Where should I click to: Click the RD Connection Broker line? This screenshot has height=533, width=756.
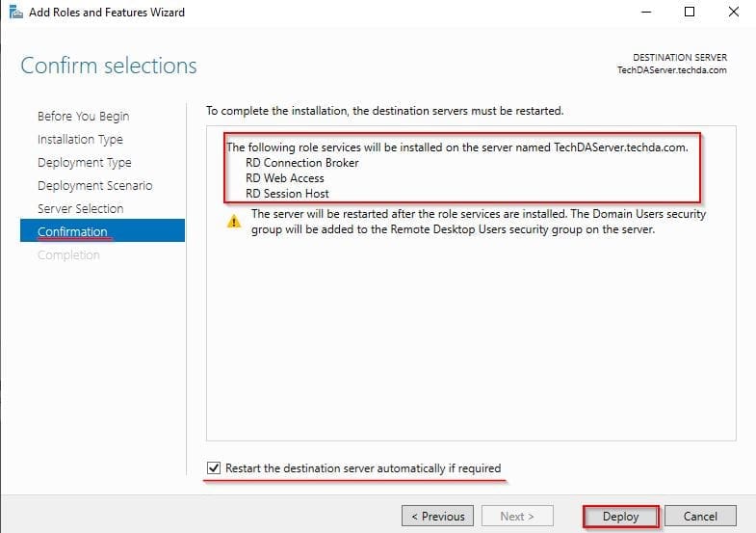coord(301,163)
